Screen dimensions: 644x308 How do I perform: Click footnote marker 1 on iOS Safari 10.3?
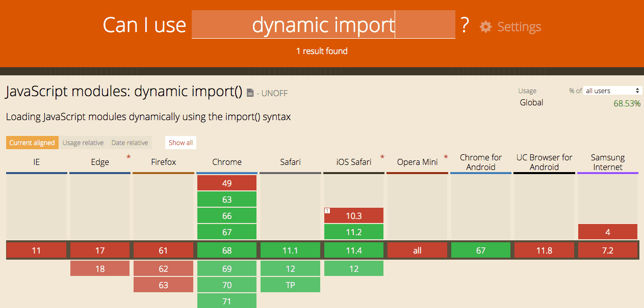[328, 209]
